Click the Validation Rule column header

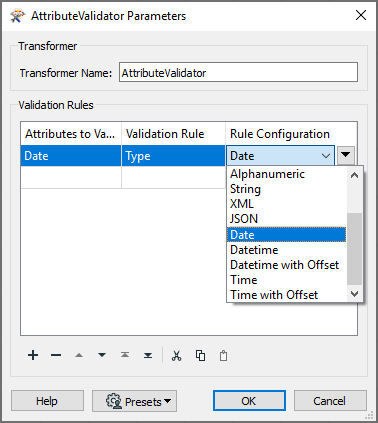pos(173,134)
